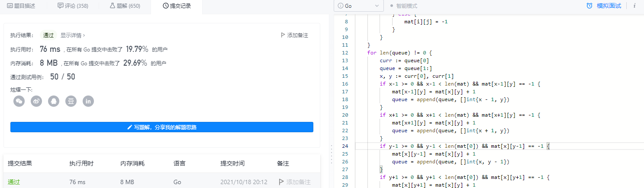644x188 pixels.
Task: Expand 显示详情 result details
Action: [x=73, y=35]
